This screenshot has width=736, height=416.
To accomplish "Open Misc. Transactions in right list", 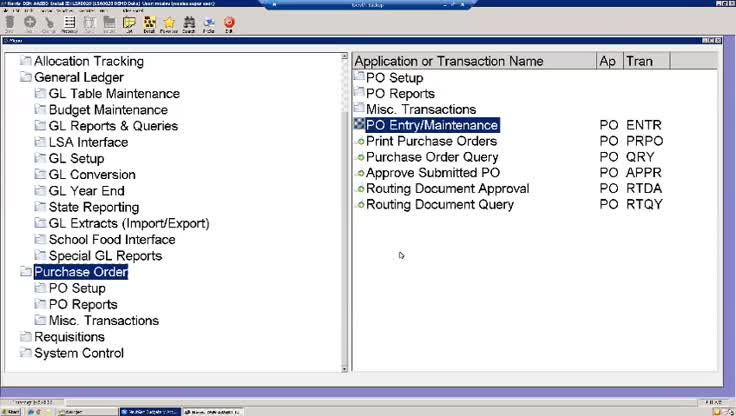I will pyautogui.click(x=421, y=109).
